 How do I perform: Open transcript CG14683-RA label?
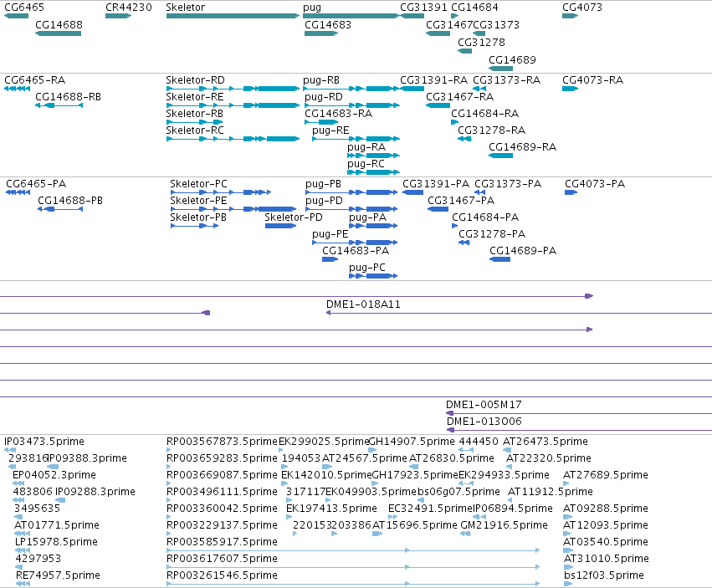click(x=338, y=114)
